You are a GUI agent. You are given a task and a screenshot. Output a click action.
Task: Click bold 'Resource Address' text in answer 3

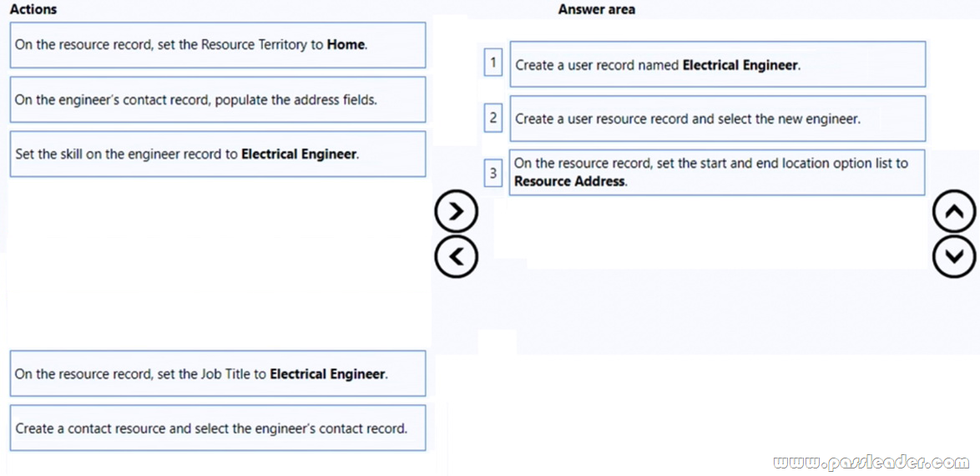pyautogui.click(x=569, y=181)
